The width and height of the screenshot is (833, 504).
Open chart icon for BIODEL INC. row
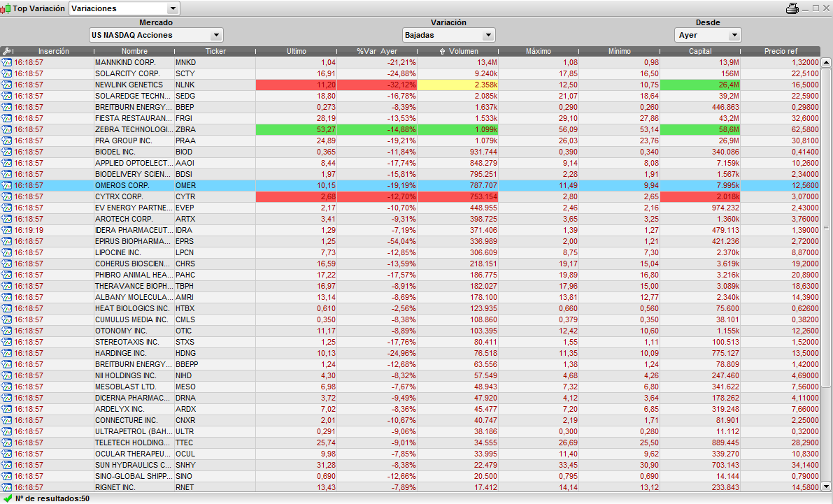point(6,152)
